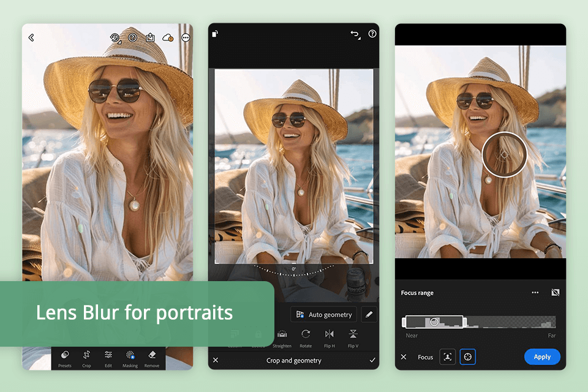Rotate the image with Rotate tool
588x392 pixels.
(306, 338)
